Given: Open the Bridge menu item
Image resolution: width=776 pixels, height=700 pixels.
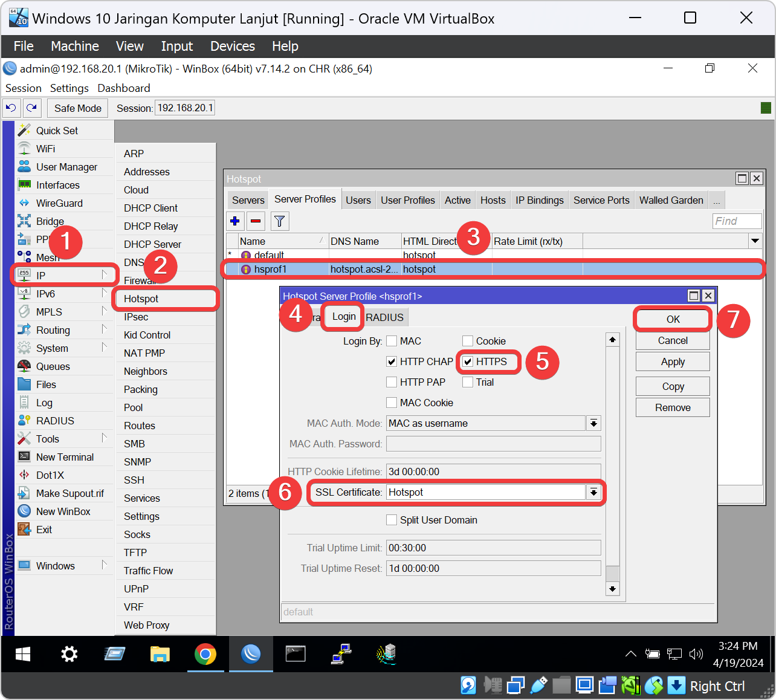Looking at the screenshot, I should pos(50,221).
